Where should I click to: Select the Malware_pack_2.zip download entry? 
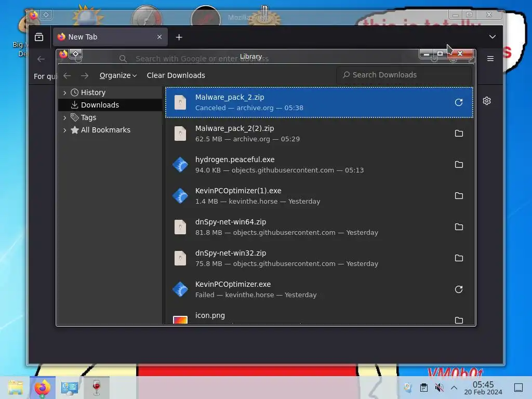point(319,102)
